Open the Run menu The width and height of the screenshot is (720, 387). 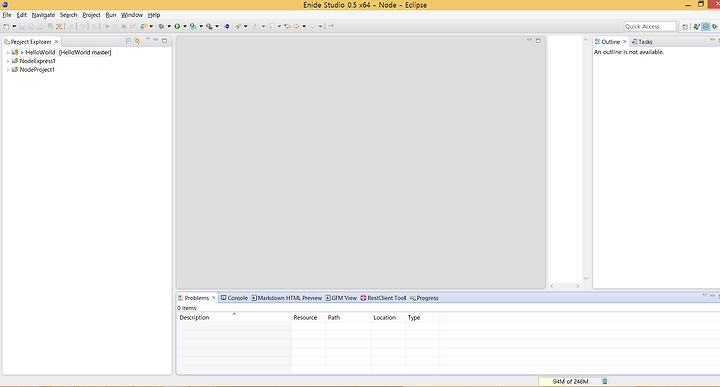pyautogui.click(x=111, y=15)
